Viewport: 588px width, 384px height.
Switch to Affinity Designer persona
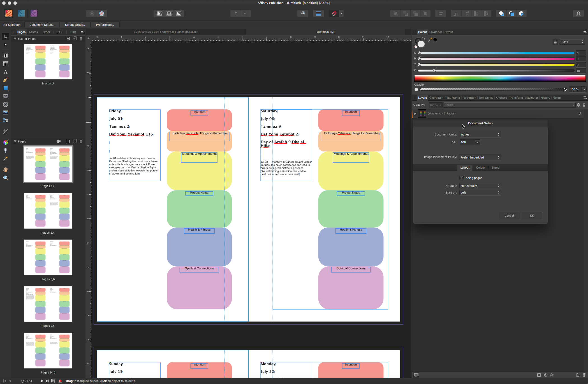click(x=21, y=13)
